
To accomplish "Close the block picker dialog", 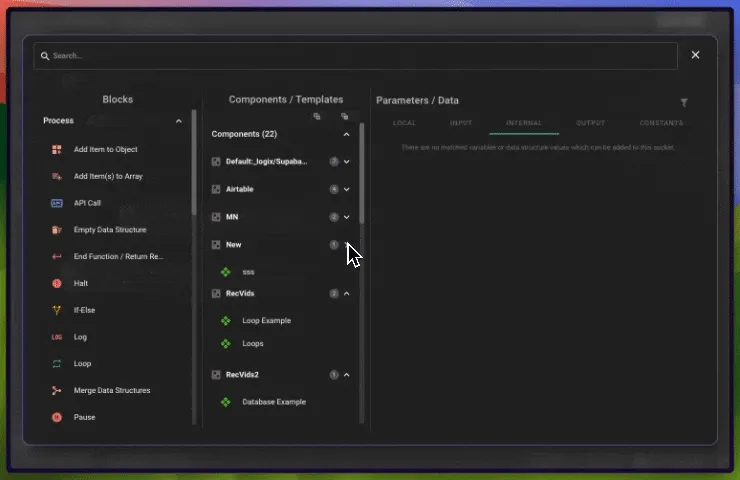I will point(696,55).
